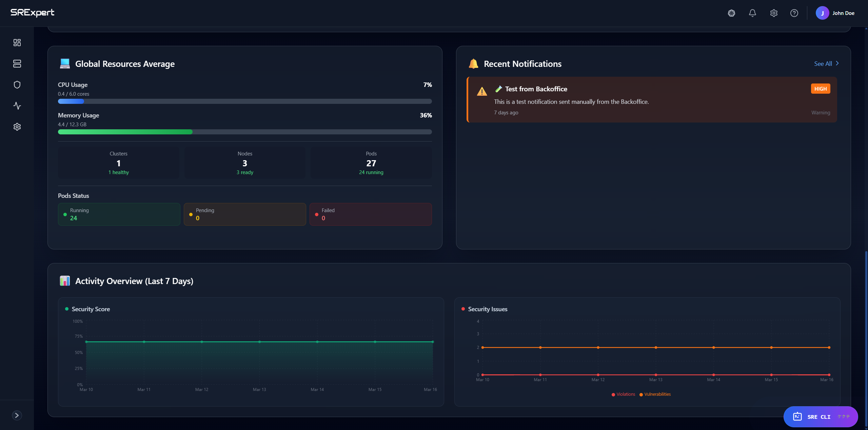868x430 pixels.
Task: Click the Kubernetes helm icon in header
Action: coord(731,13)
